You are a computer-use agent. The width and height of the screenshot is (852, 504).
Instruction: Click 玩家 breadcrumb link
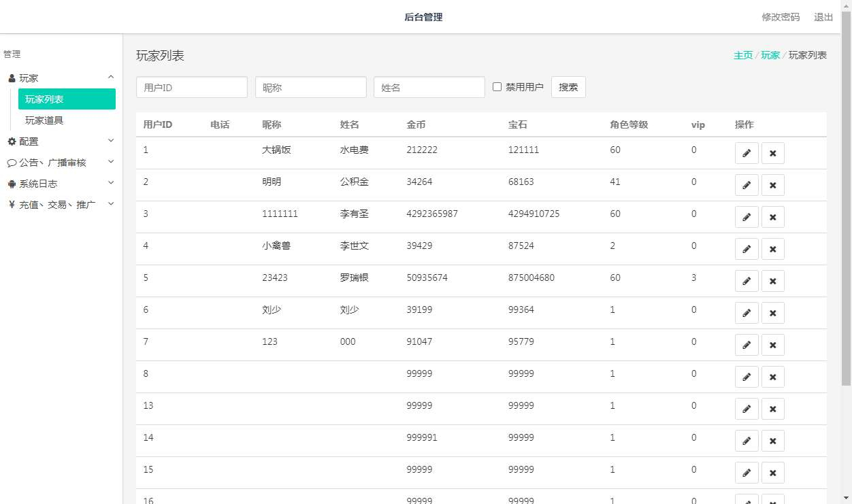pyautogui.click(x=770, y=55)
